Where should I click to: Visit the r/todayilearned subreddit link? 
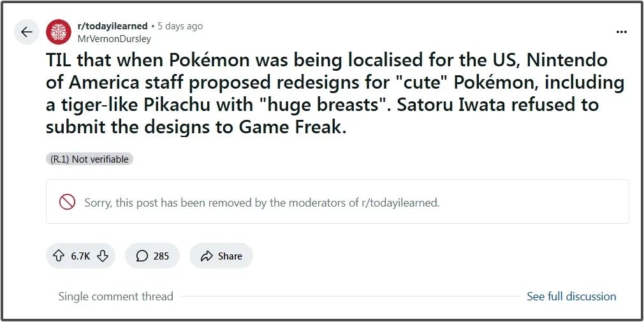click(x=112, y=26)
